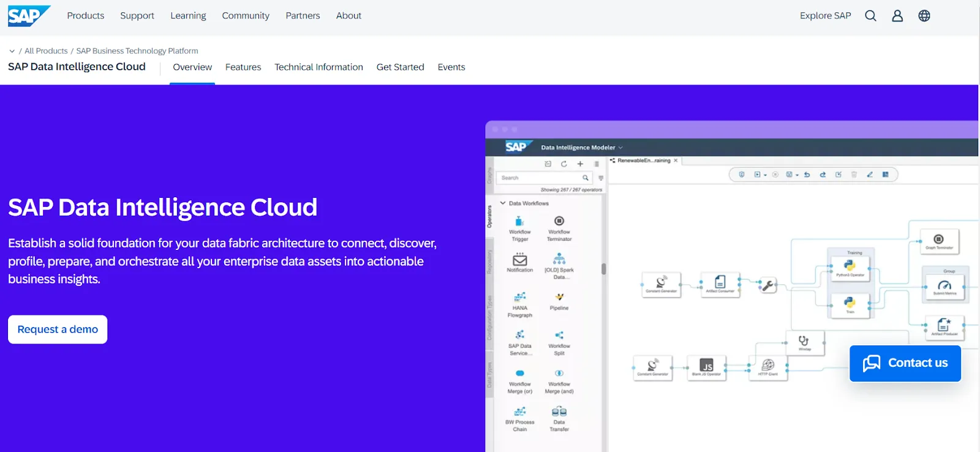980x452 pixels.
Task: Click the operator Search input field
Action: [x=544, y=178]
